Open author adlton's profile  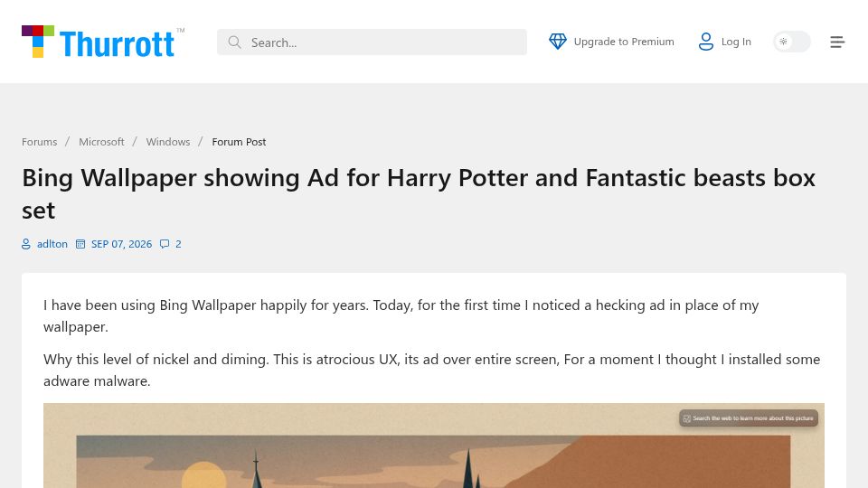click(52, 244)
